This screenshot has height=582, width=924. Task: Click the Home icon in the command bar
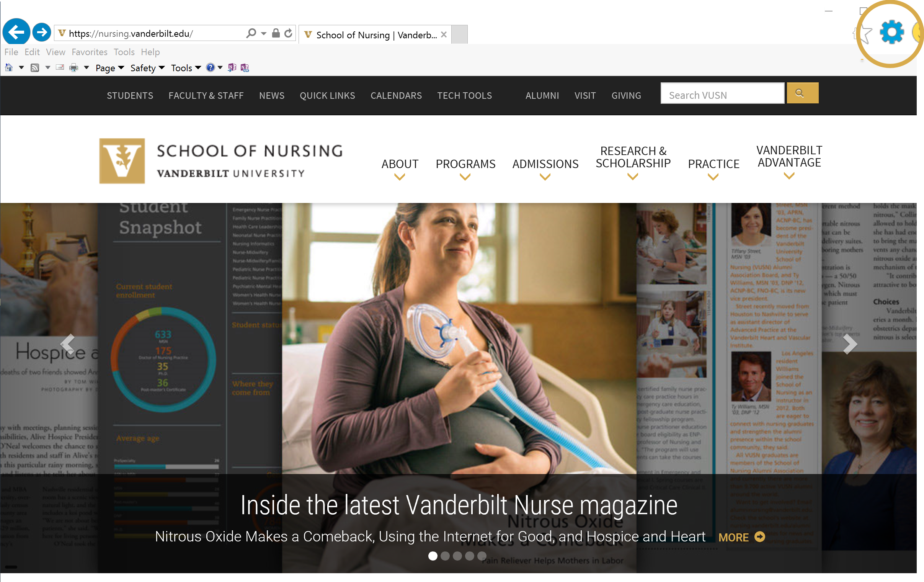(x=9, y=68)
